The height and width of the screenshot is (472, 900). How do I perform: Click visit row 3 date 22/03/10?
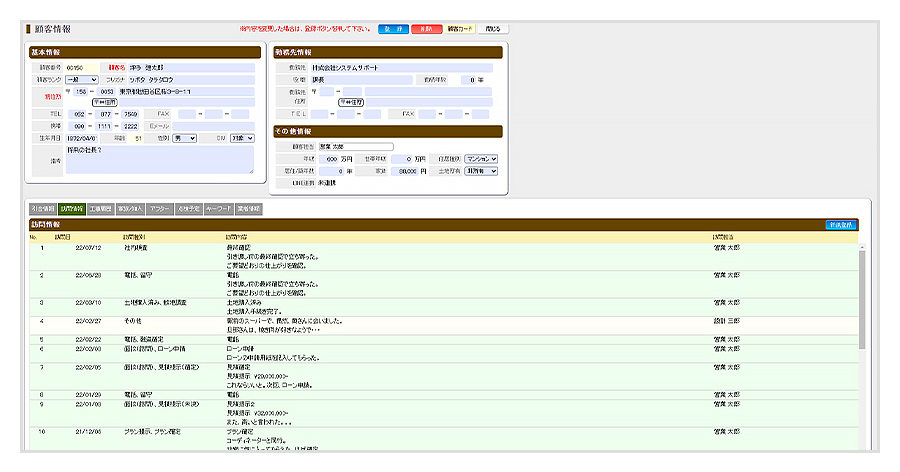click(x=88, y=303)
